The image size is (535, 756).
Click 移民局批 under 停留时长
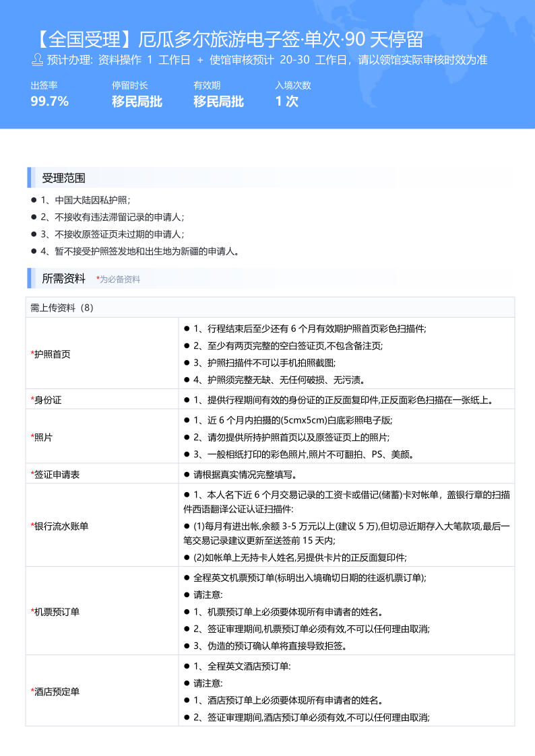pos(137,101)
